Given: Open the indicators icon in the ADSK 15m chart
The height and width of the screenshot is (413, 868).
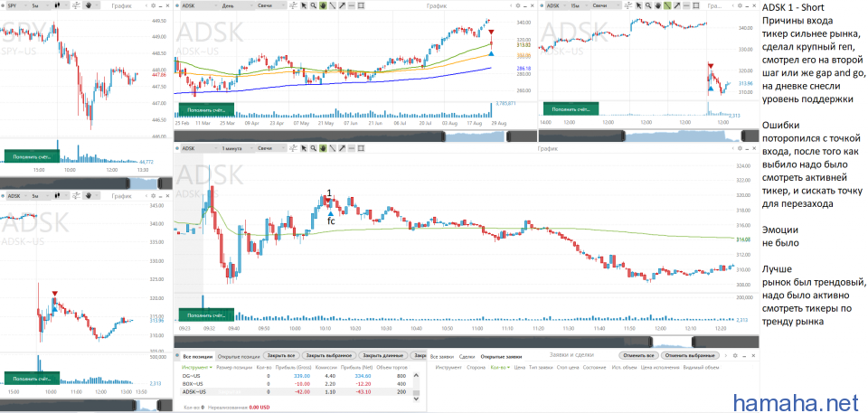Looking at the screenshot, I should tap(628, 5).
